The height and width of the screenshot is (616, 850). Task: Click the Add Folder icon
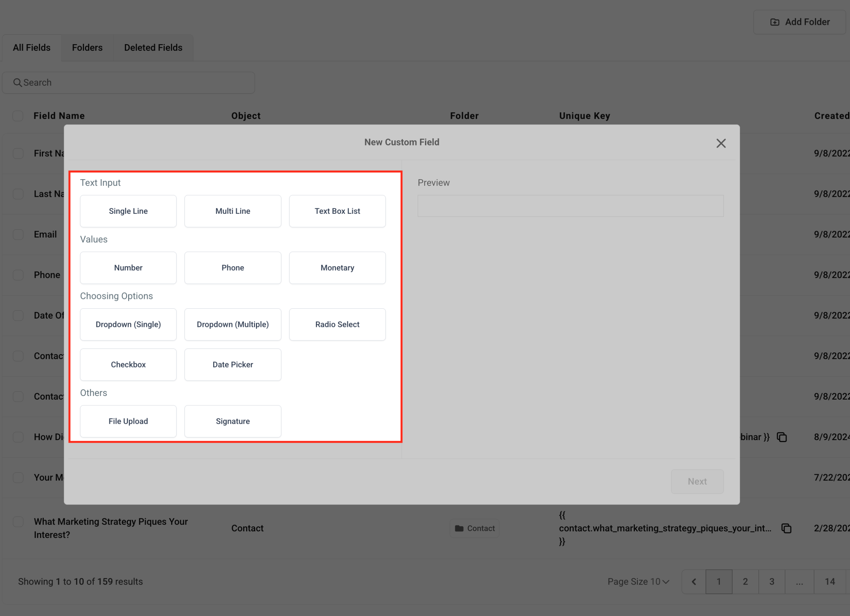pyautogui.click(x=775, y=22)
